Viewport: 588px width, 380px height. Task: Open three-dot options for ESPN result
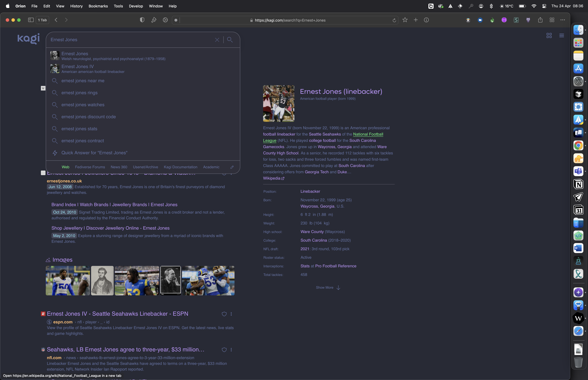click(231, 314)
